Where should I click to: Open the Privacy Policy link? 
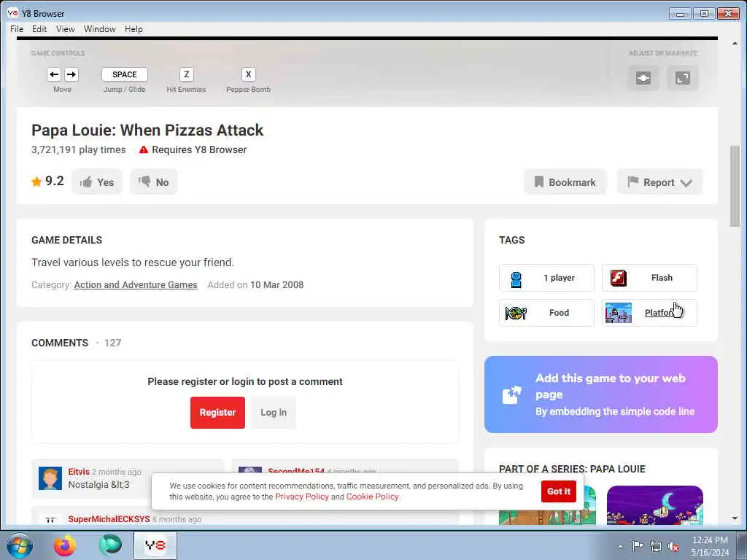tap(302, 497)
